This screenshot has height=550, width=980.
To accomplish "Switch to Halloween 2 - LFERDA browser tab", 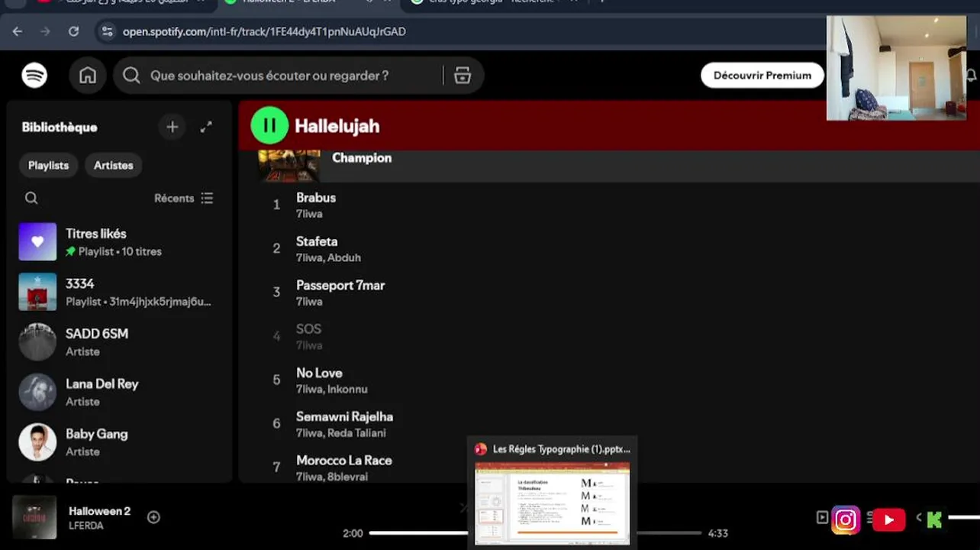I will 305,3.
